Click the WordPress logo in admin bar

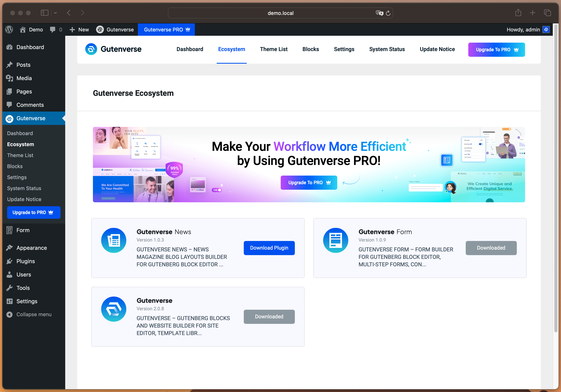(x=9, y=29)
